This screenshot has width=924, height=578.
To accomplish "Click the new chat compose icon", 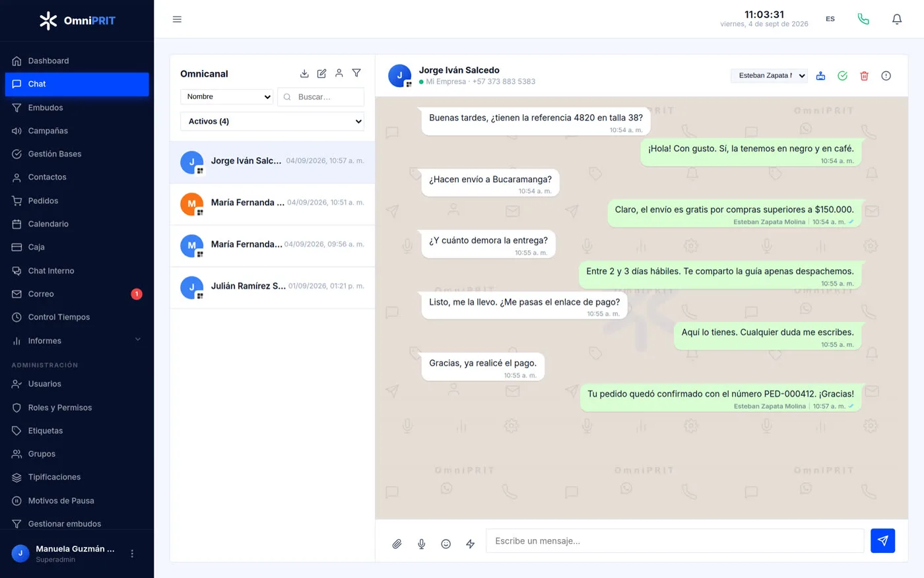I will (321, 73).
